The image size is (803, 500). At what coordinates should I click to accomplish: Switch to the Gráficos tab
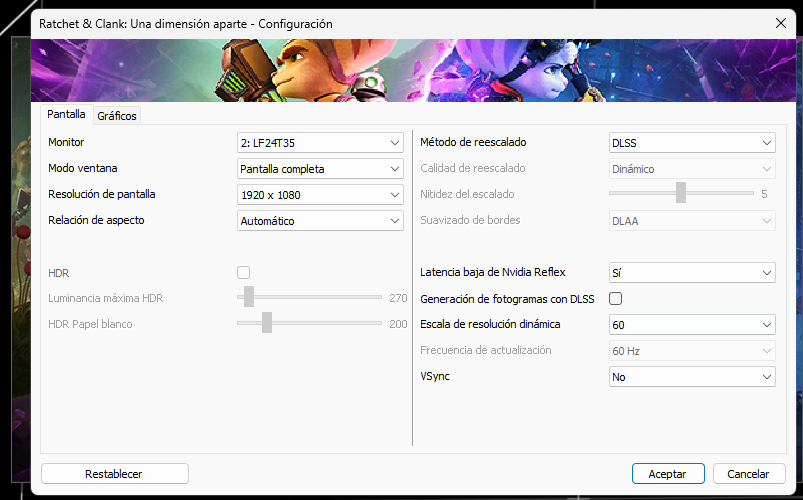point(117,116)
